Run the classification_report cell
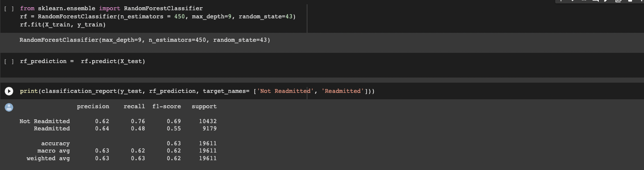The width and height of the screenshot is (644, 170). click(9, 91)
